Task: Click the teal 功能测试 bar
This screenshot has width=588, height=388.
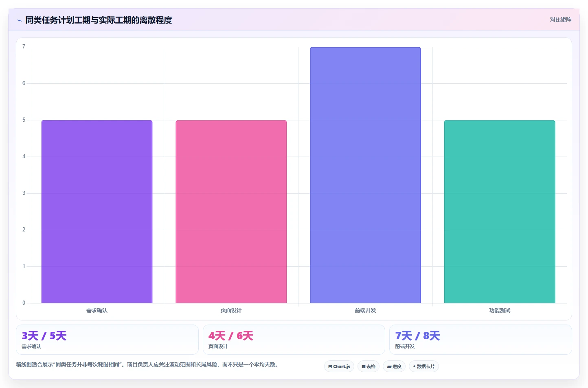Action: [x=500, y=211]
